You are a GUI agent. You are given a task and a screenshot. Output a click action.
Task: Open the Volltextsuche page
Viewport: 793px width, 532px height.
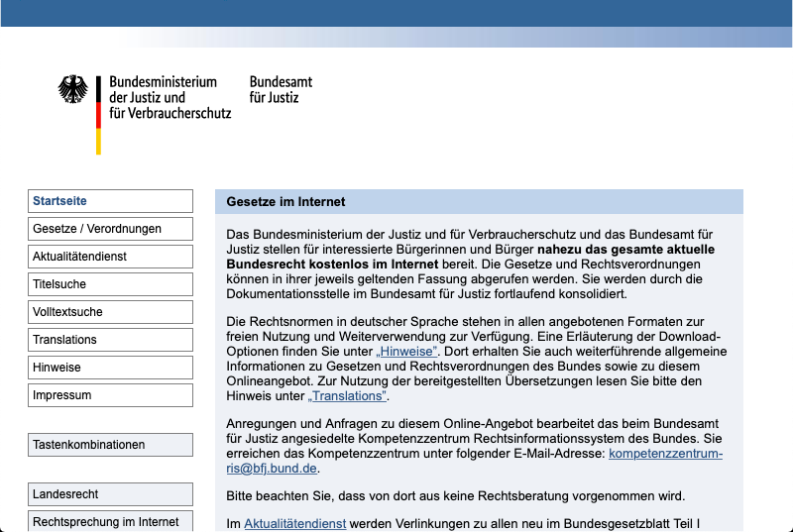(110, 312)
